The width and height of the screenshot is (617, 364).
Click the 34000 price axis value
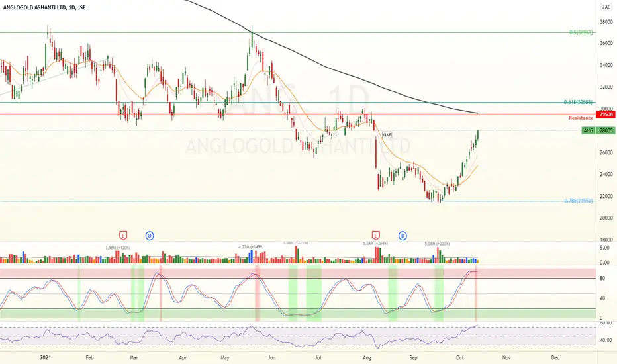pos(606,66)
